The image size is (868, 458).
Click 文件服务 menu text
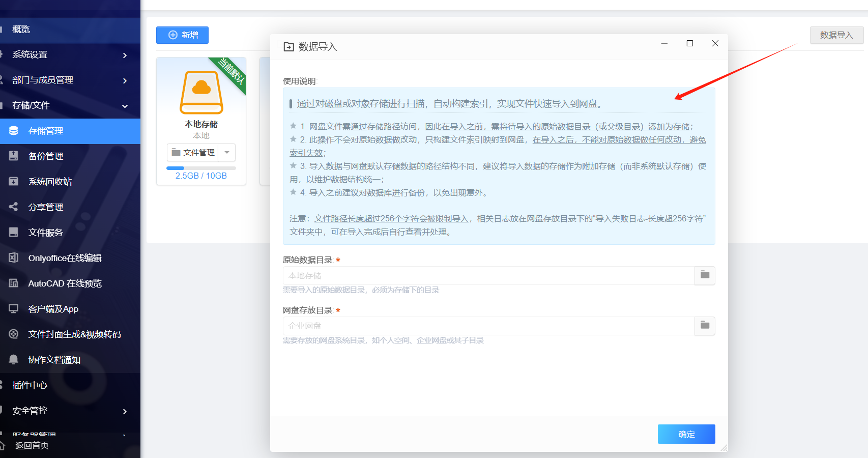46,233
